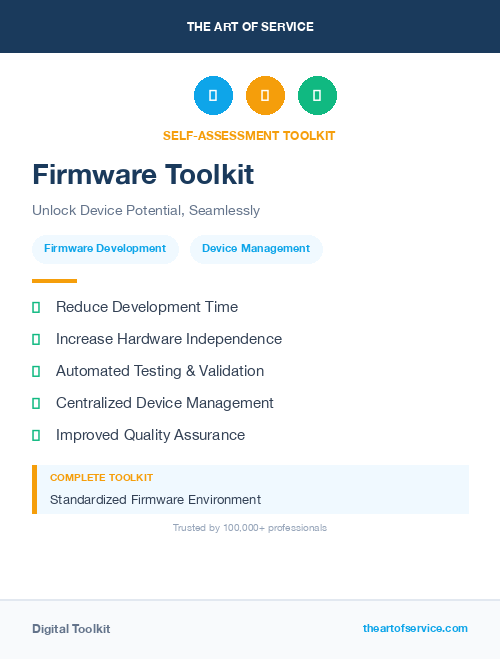Select the Firmware Development tag
The height and width of the screenshot is (659, 500).
(105, 249)
